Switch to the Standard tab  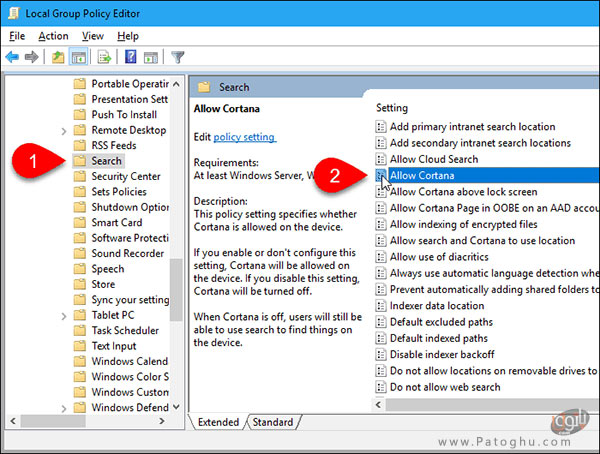tap(273, 422)
